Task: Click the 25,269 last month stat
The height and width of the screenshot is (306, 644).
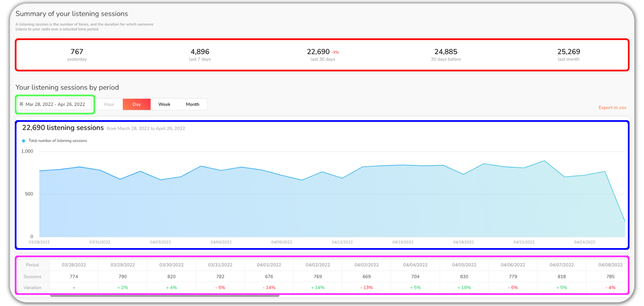Action: [x=568, y=55]
